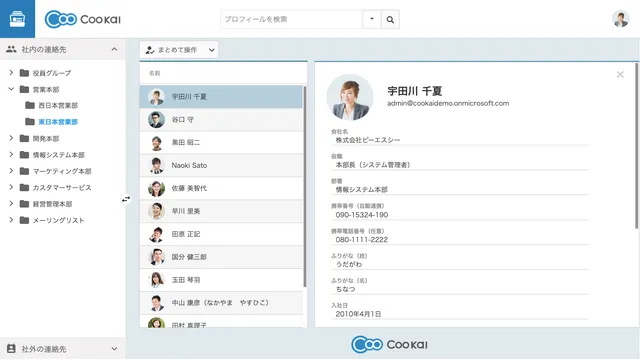Click the large profile photo of 宇田川 千夏
The width and height of the screenshot is (640, 360).
click(350, 97)
